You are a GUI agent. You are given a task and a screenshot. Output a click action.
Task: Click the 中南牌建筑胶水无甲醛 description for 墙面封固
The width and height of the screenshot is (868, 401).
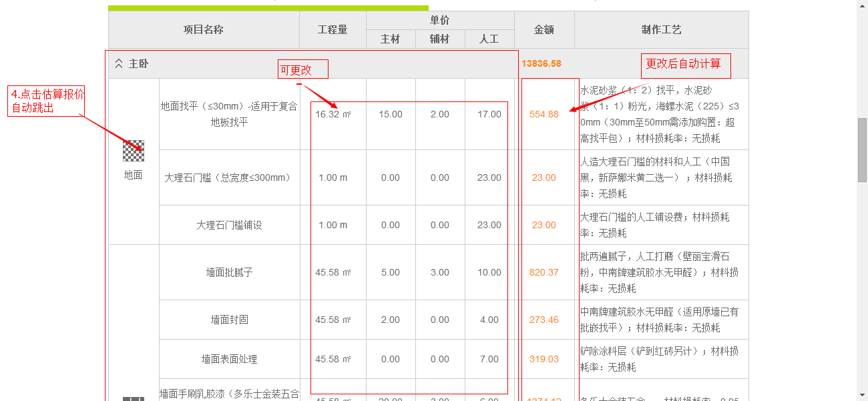click(660, 320)
